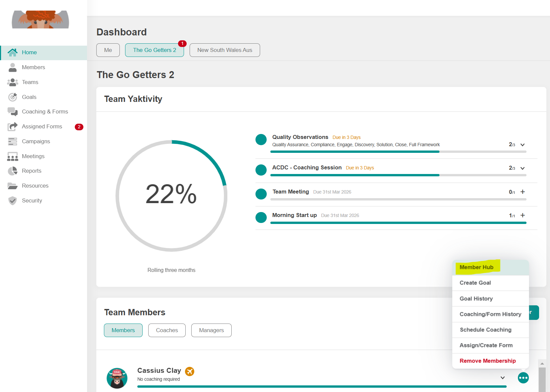Click the Resources folder icon
The width and height of the screenshot is (550, 392).
tap(13, 186)
